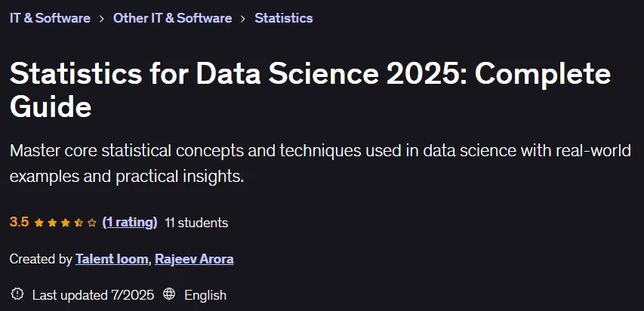Click the Statistics for Data Science course title
644x311 pixels.
point(310,91)
